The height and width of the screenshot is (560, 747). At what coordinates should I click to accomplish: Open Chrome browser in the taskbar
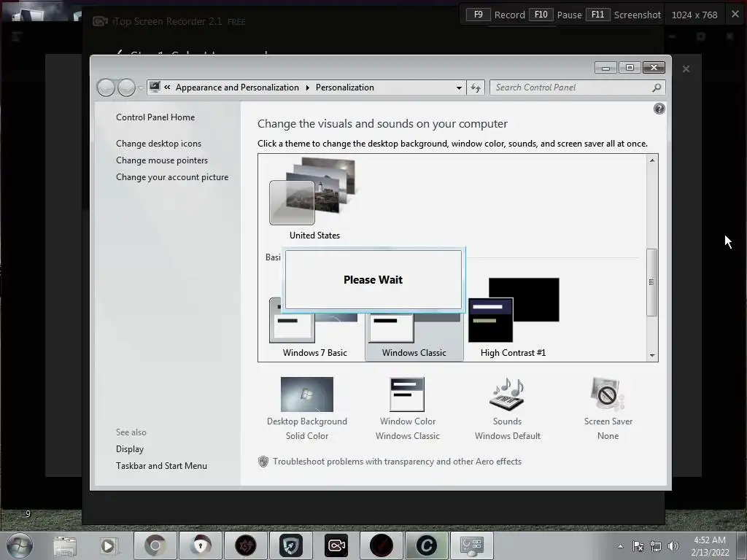[x=155, y=545]
